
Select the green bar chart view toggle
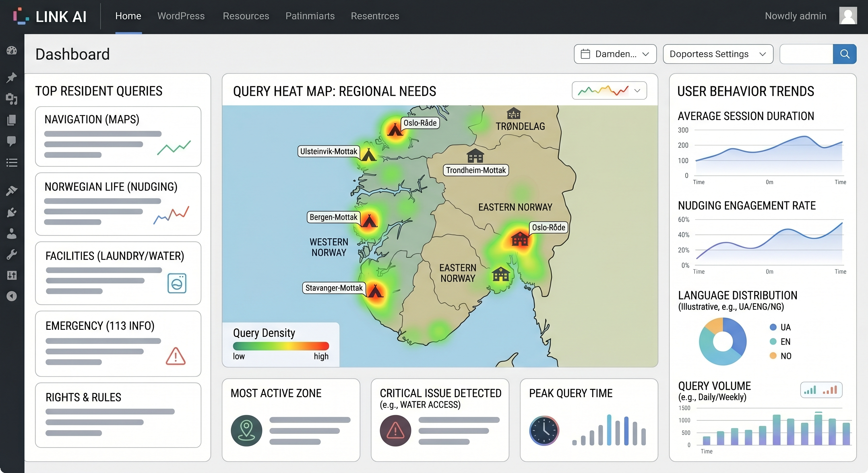click(810, 390)
